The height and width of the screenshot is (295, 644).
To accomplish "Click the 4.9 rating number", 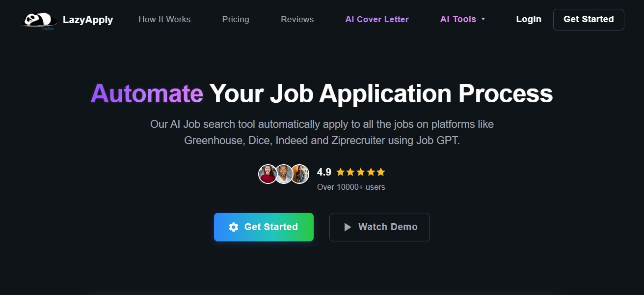I will pos(324,172).
